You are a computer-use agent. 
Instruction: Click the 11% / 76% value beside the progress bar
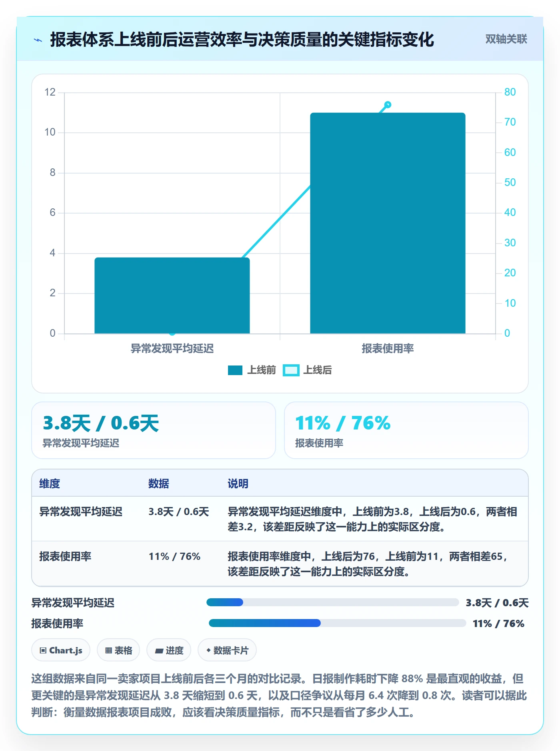[x=498, y=623]
